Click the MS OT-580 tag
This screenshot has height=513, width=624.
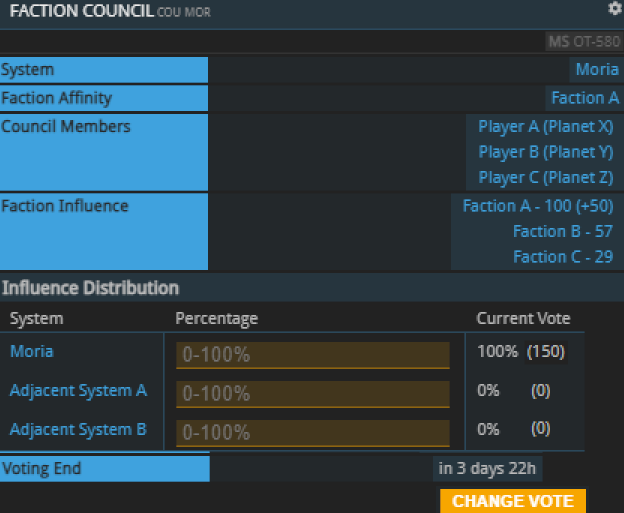(584, 42)
